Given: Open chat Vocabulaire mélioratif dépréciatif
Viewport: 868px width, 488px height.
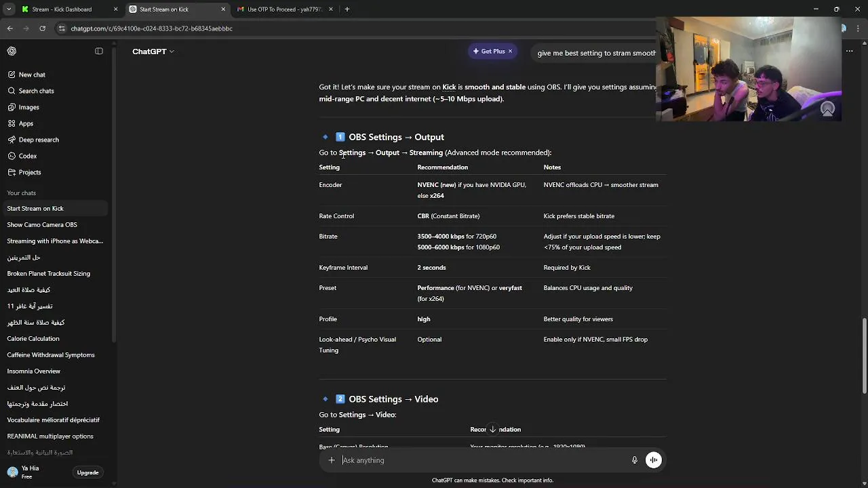Looking at the screenshot, I should click(x=53, y=420).
